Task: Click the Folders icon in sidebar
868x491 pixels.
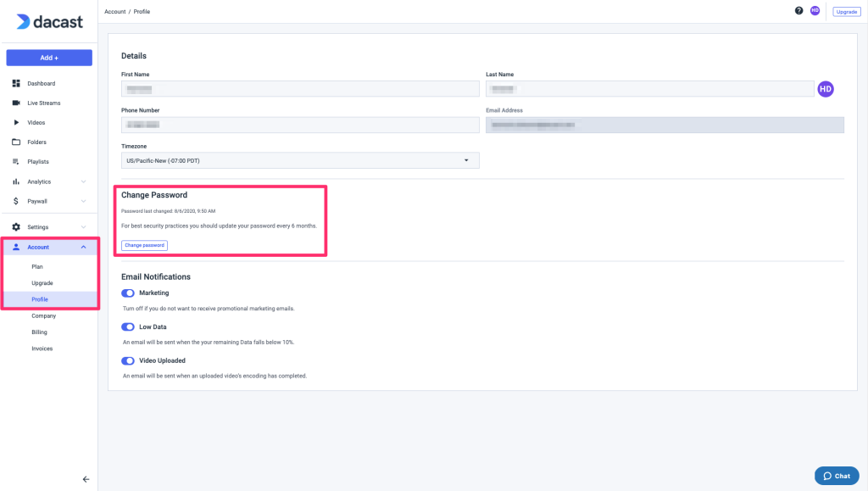Action: (x=16, y=142)
